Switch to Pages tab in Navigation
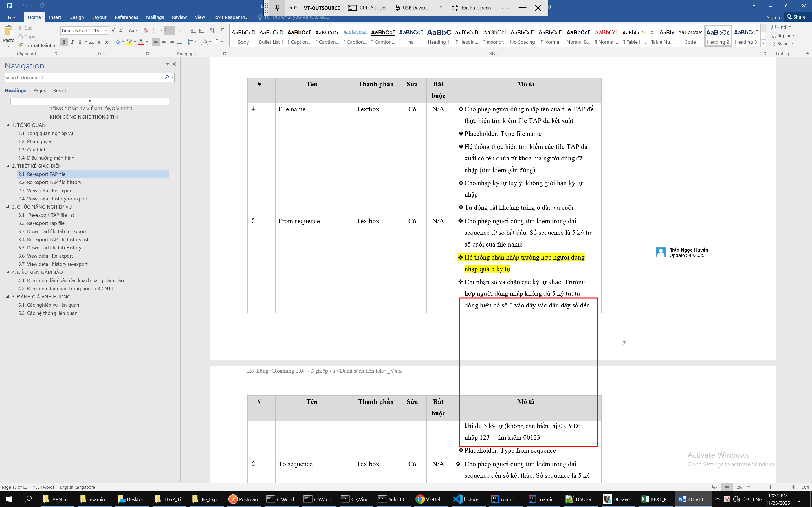 tap(39, 90)
